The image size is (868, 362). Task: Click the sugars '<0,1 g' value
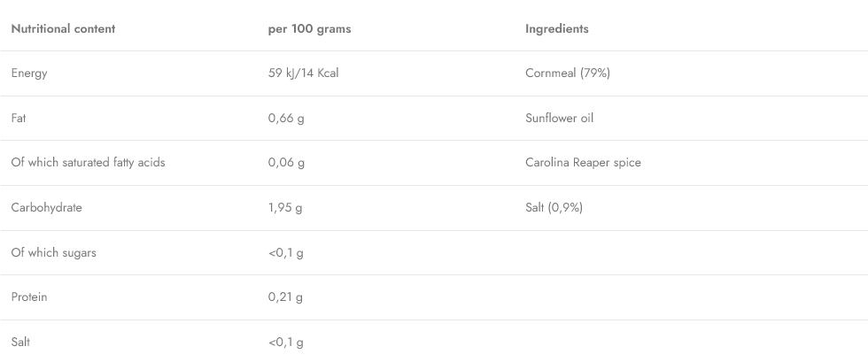[x=285, y=252]
